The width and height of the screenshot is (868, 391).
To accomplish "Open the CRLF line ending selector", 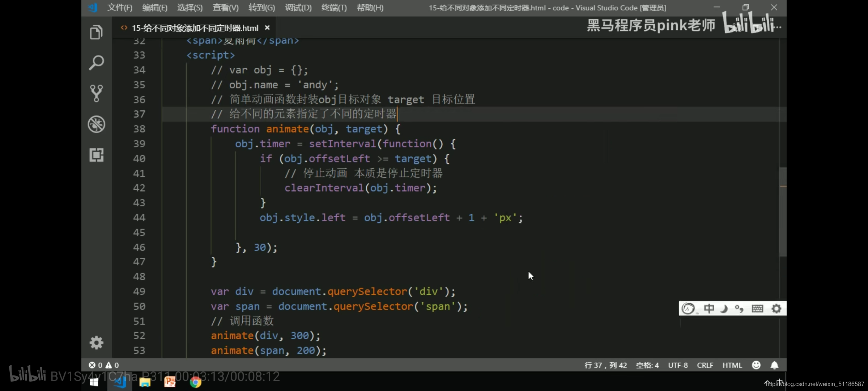I will [705, 365].
